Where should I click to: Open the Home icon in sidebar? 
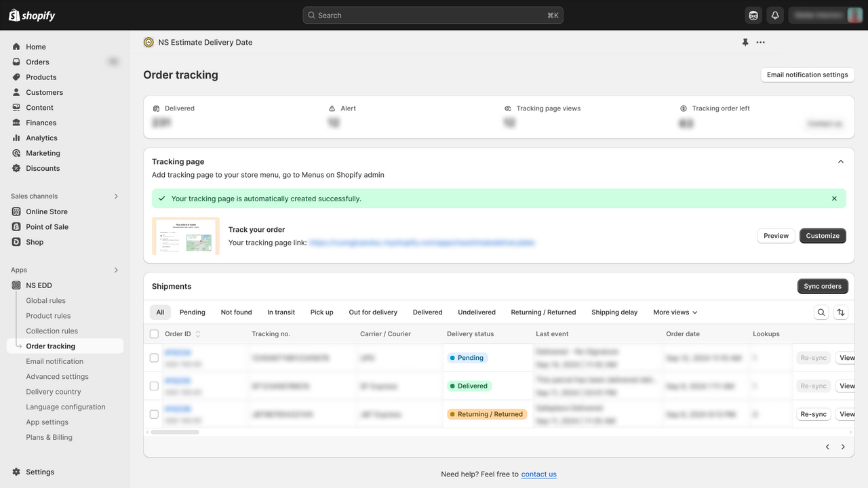(x=16, y=47)
